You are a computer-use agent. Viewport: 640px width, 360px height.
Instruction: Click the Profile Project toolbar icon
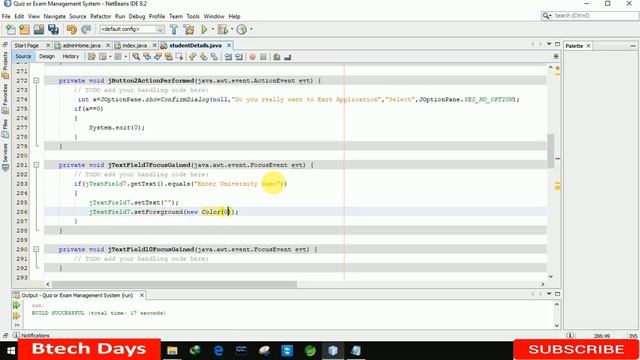click(242, 29)
